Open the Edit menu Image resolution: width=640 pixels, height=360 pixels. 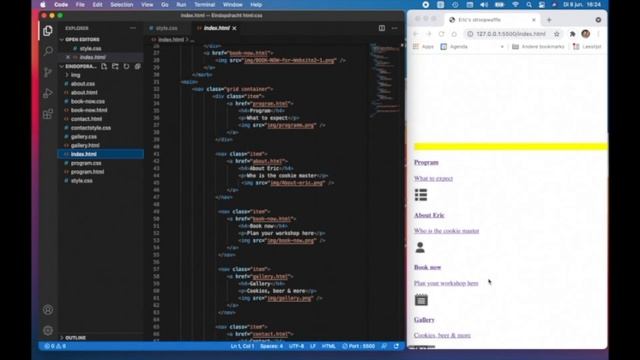[97, 4]
